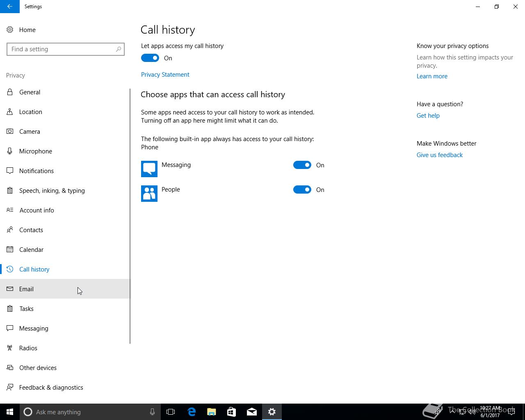Click the "Tasks" sidebar label
Screen dimensions: 525x420
point(26,309)
